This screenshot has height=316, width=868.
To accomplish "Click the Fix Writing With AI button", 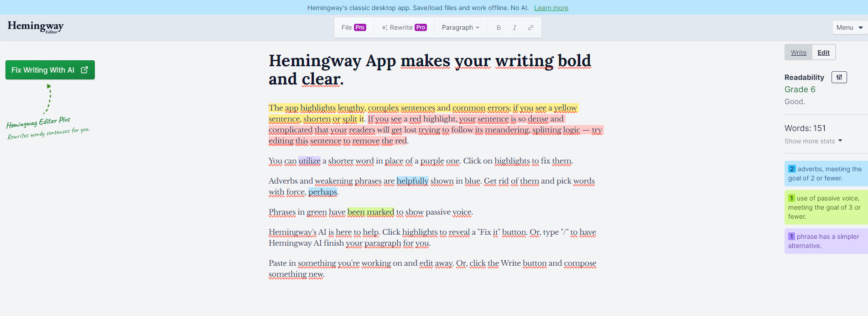I will click(50, 70).
